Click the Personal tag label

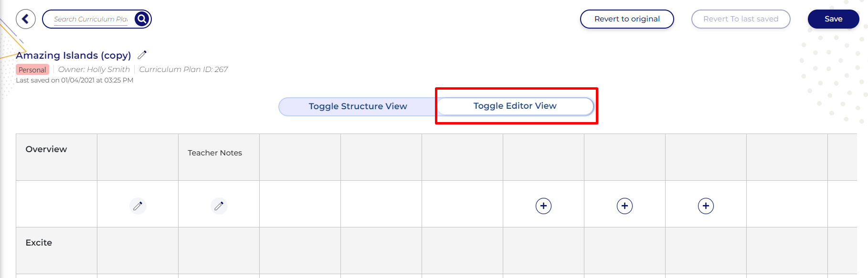[32, 70]
